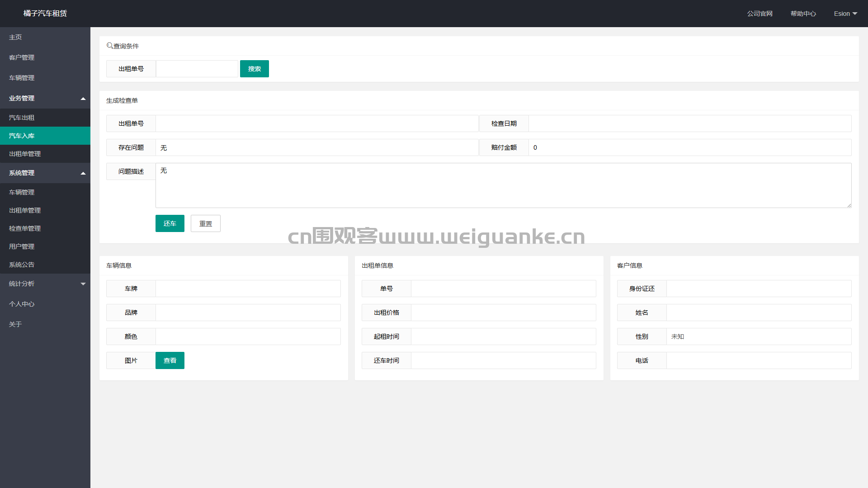Focus the 出租单号 field in 生成检查单
868x488 pixels.
pyautogui.click(x=317, y=123)
